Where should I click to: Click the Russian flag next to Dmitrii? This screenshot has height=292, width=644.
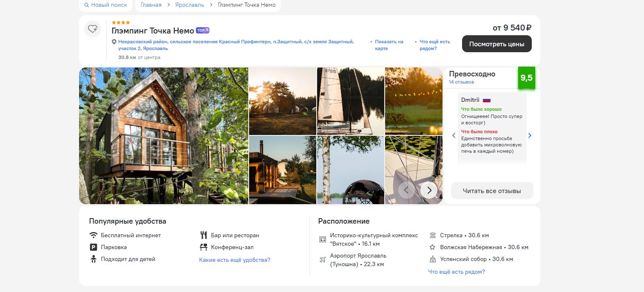(487, 100)
